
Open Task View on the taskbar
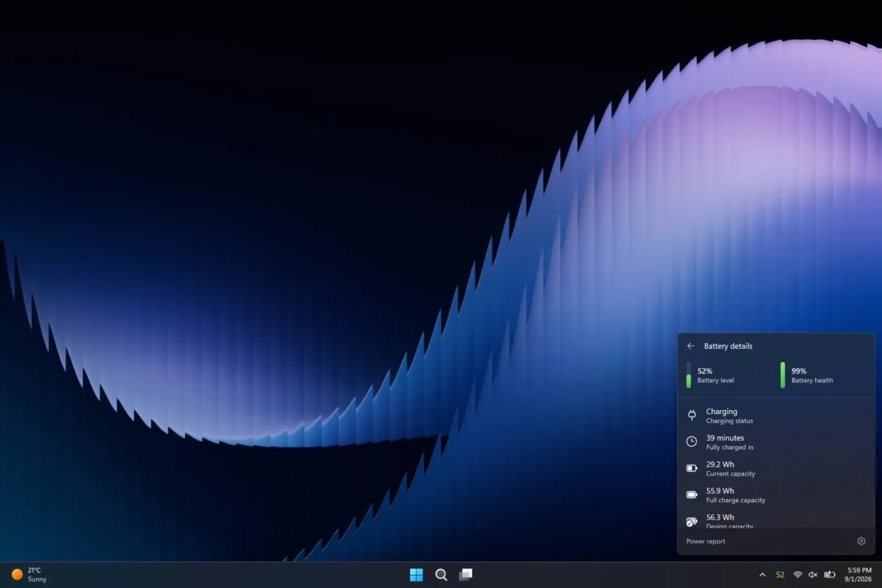(x=465, y=574)
